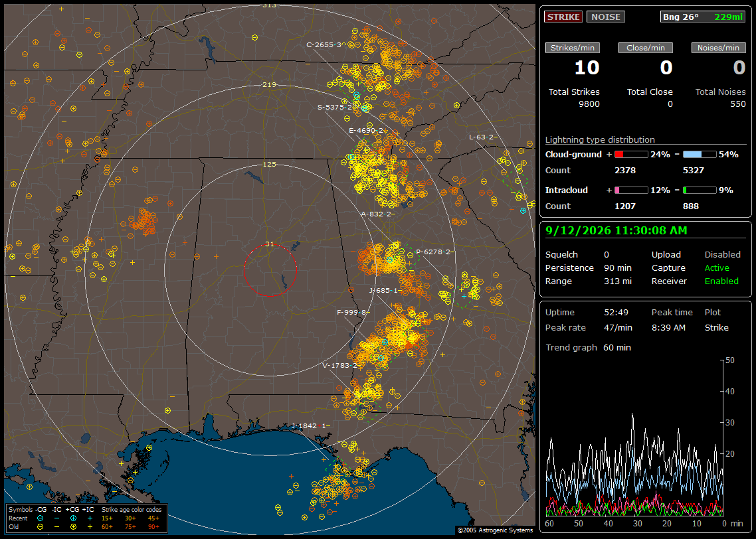
Task: Click the Close/min counter label
Action: coord(646,48)
